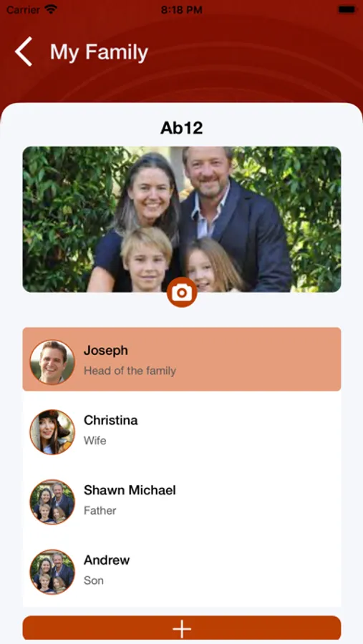Tap Shawn Michael's avatar
363x644 pixels.
(x=52, y=502)
